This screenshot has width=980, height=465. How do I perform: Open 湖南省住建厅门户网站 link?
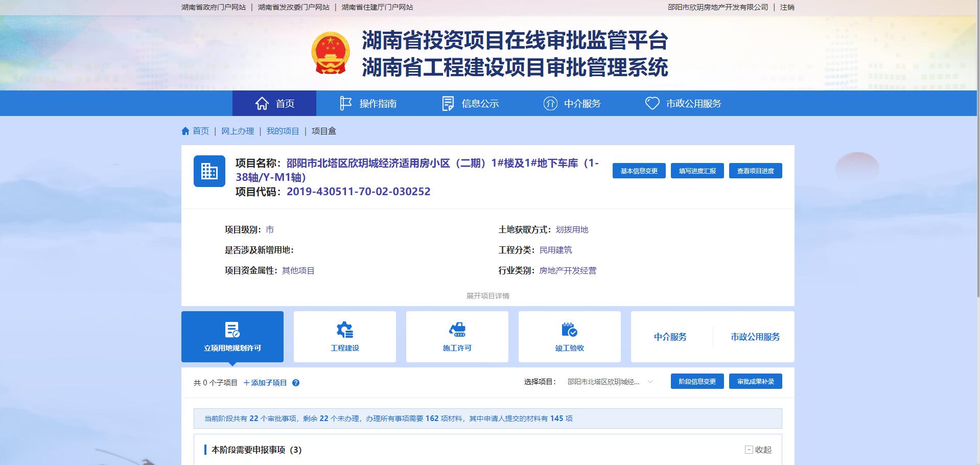[378, 7]
